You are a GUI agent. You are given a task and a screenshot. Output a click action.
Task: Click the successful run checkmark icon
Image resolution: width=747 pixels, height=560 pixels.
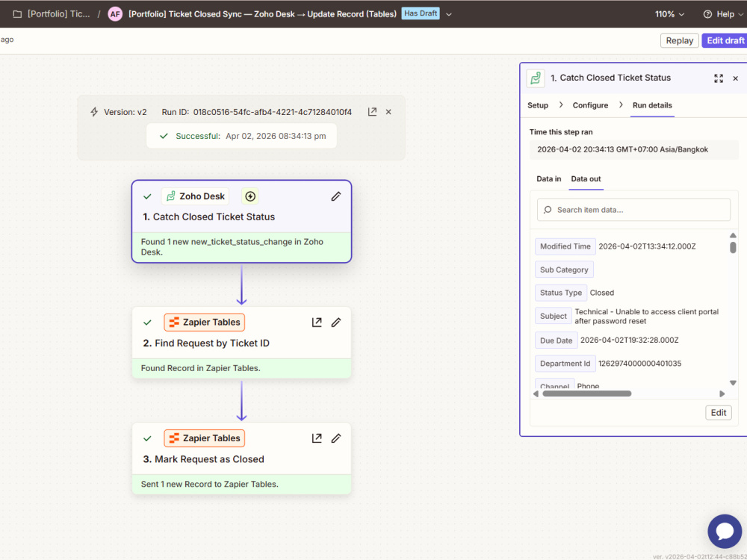click(x=164, y=136)
